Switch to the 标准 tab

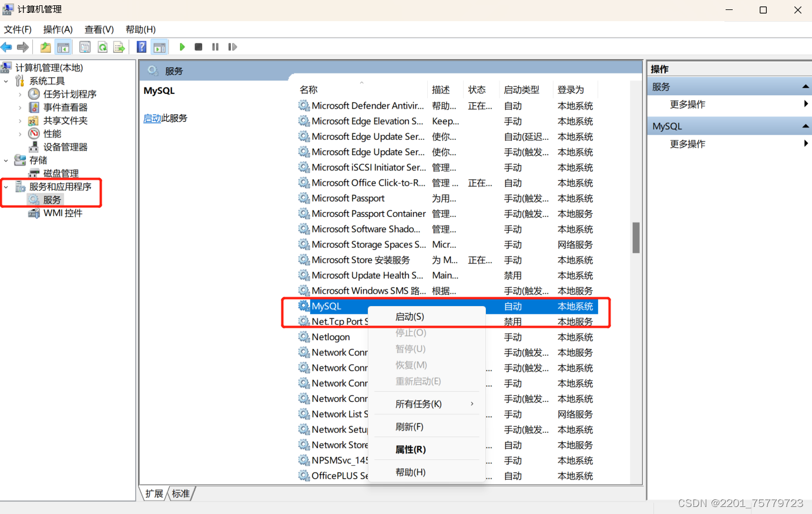tap(180, 493)
